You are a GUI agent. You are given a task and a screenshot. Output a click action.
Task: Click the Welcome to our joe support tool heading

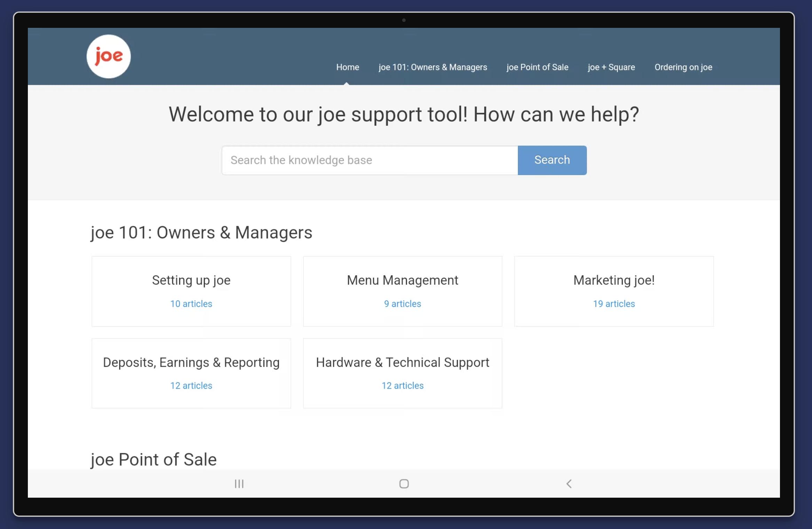point(404,115)
